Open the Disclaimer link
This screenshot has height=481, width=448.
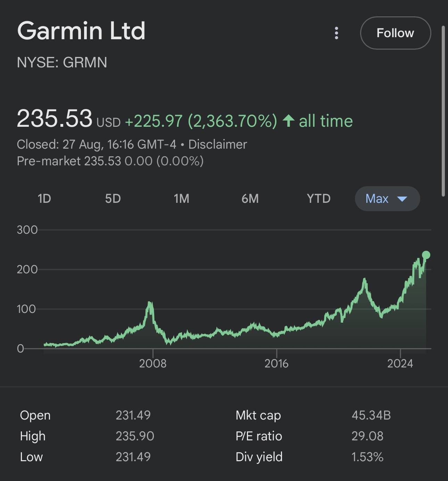217,144
